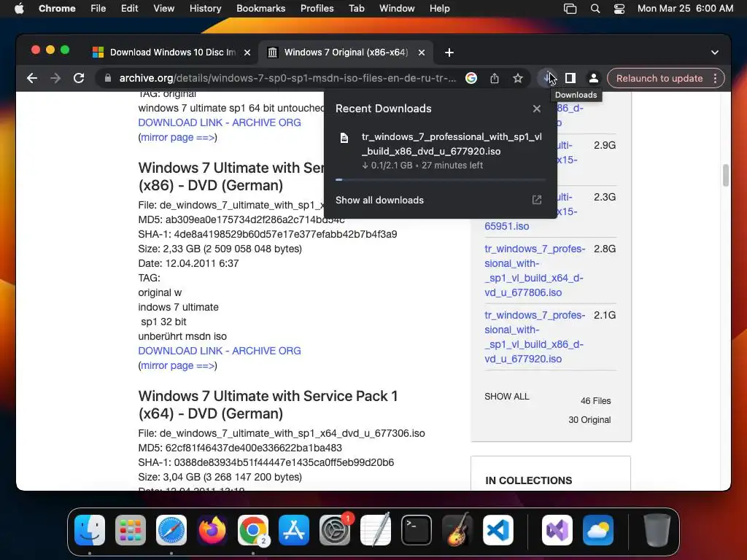Open tr_windows_7 x86 677920.iso sidebar link

tap(535, 337)
